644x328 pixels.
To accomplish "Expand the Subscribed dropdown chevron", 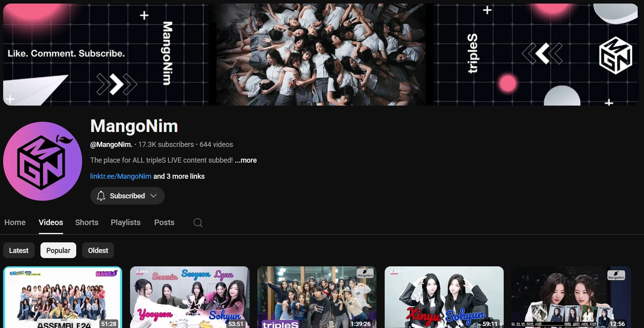I will (154, 196).
